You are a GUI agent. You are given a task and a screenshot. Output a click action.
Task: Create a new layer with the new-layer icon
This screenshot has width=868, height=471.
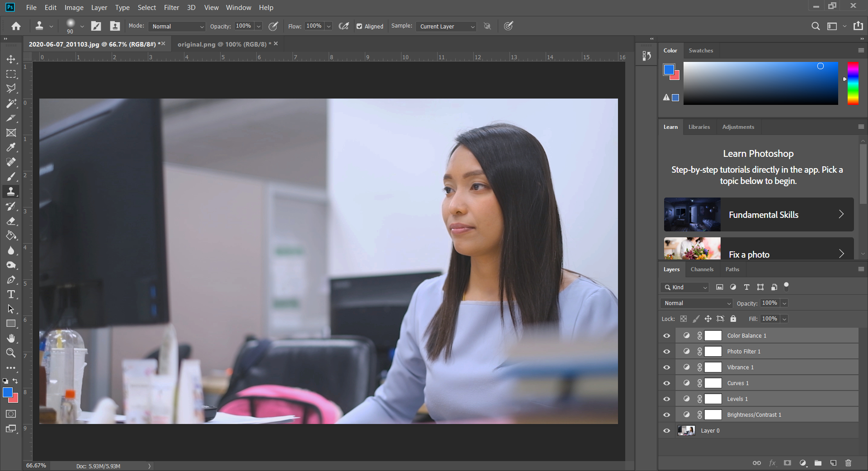coord(833,463)
